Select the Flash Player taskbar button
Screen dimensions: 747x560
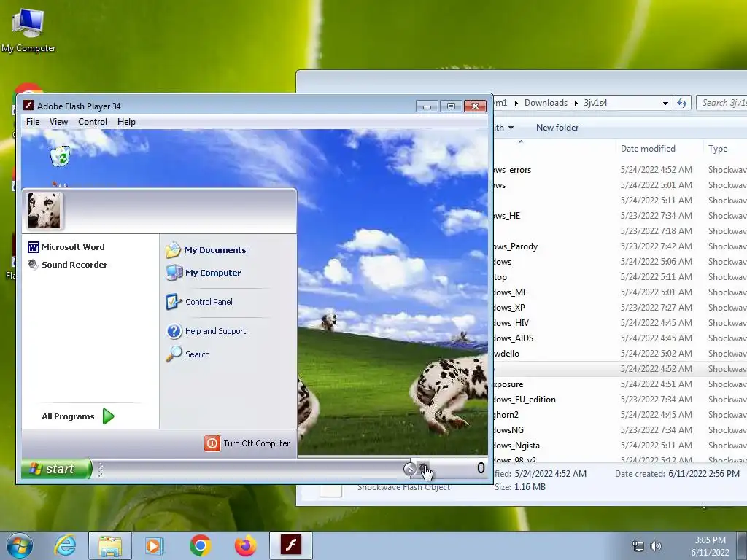(290, 545)
